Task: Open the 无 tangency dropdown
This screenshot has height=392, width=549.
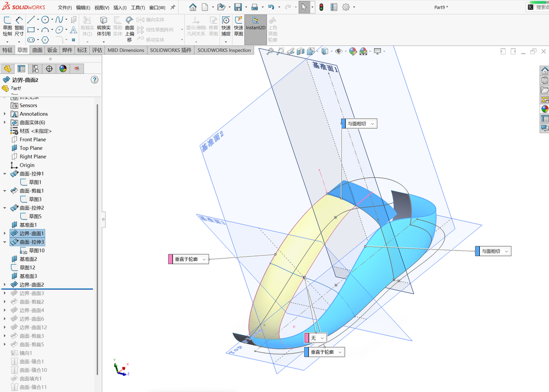Action: pos(322,338)
